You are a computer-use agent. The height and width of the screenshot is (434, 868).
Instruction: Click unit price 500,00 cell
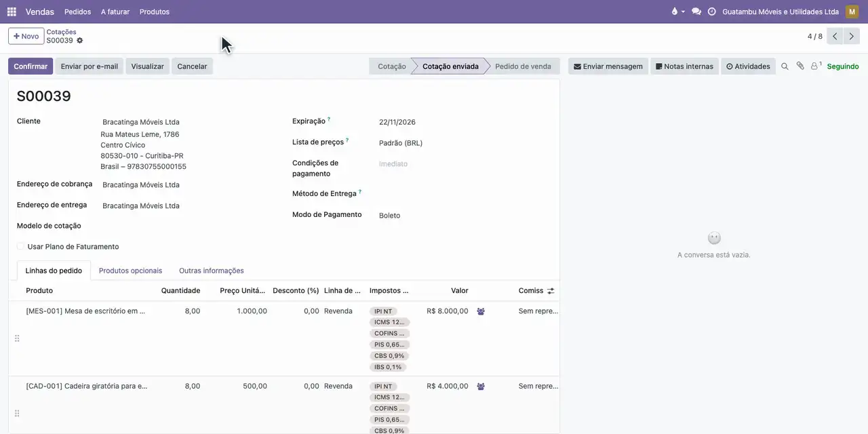256,387
